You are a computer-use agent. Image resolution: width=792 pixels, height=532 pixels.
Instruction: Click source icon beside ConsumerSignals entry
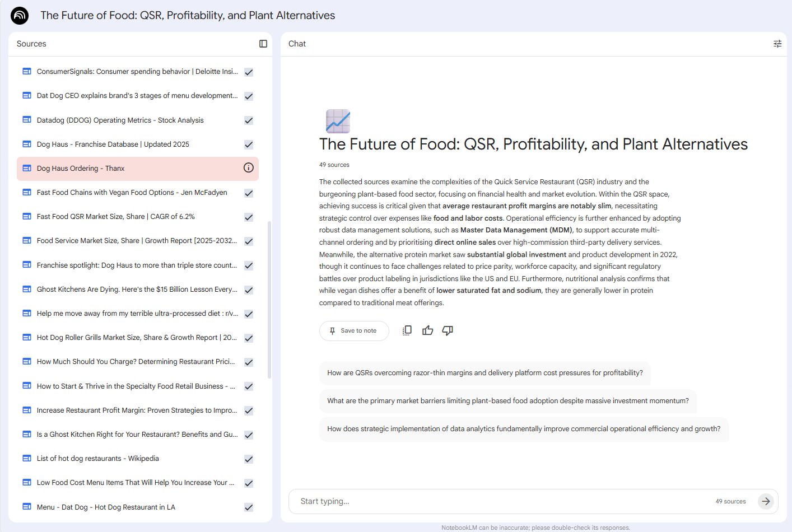(27, 71)
